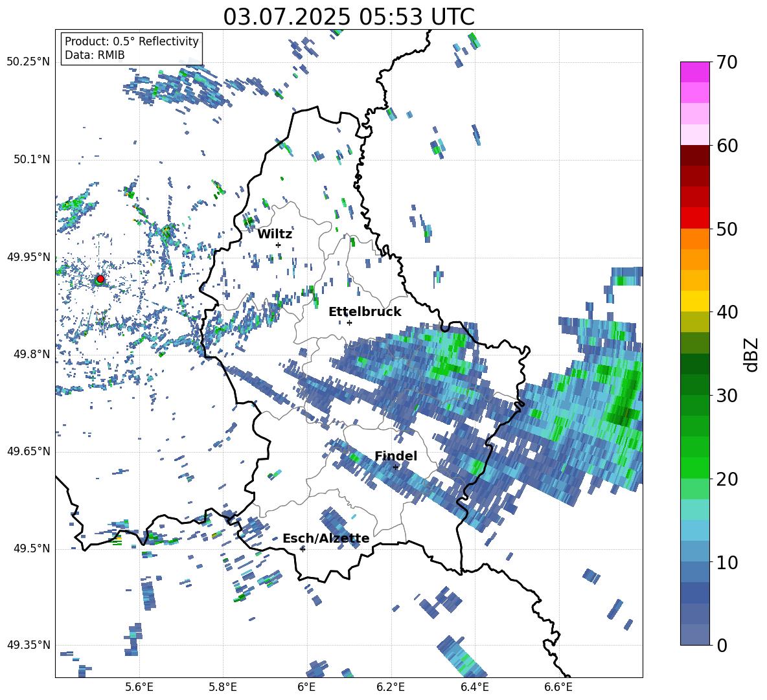Click the Esch/Alzette city label
Viewport: 767px width, 700px height.
pyautogui.click(x=326, y=539)
